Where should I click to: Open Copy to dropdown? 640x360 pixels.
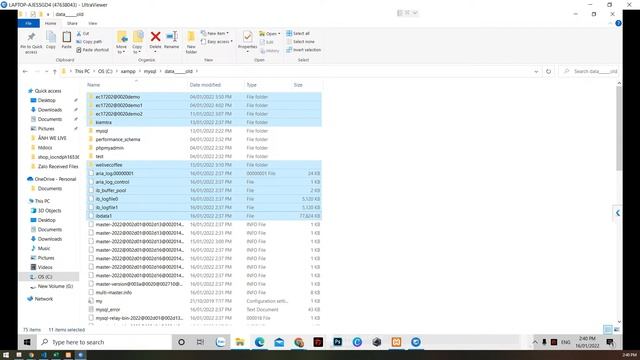click(138, 50)
